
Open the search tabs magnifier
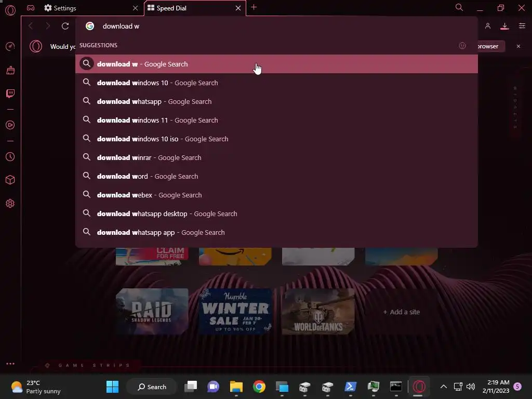459,7
